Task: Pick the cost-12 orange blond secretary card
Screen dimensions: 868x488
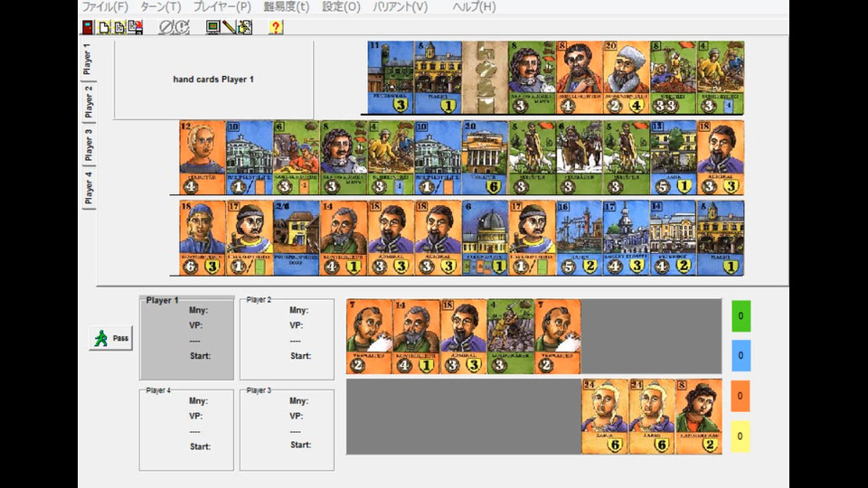Action: [x=202, y=157]
